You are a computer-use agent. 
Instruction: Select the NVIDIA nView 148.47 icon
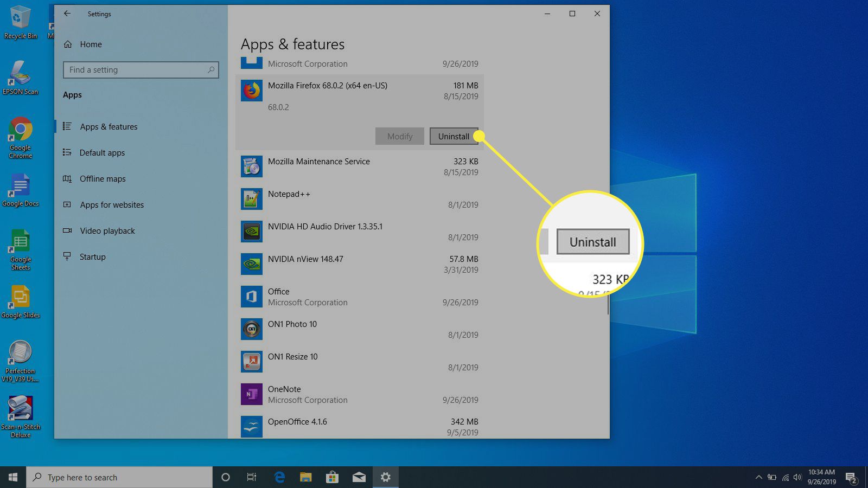pyautogui.click(x=252, y=264)
